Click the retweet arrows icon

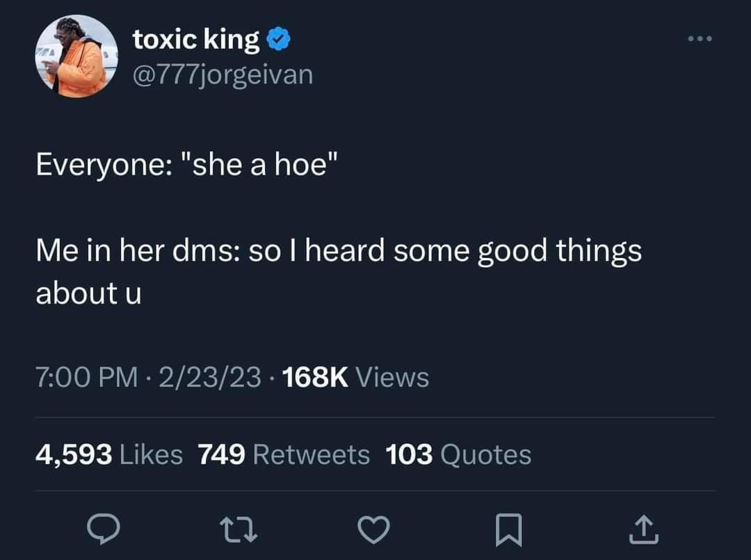pyautogui.click(x=238, y=529)
